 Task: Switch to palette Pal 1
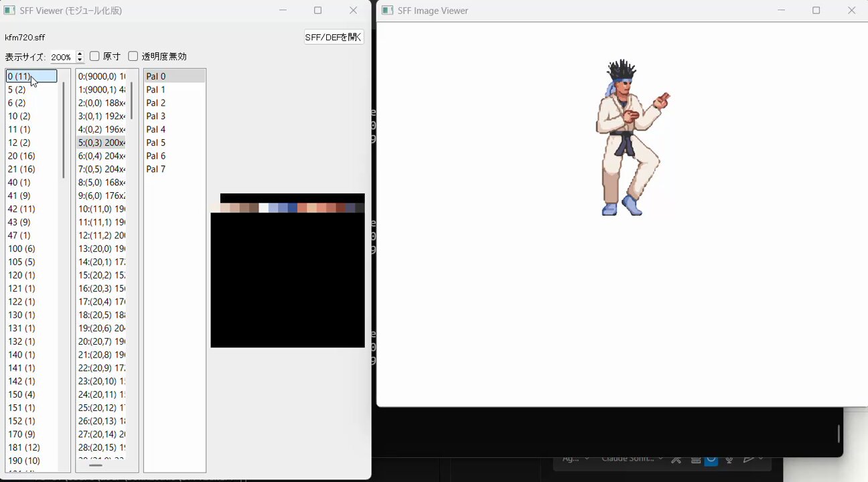tap(174, 90)
